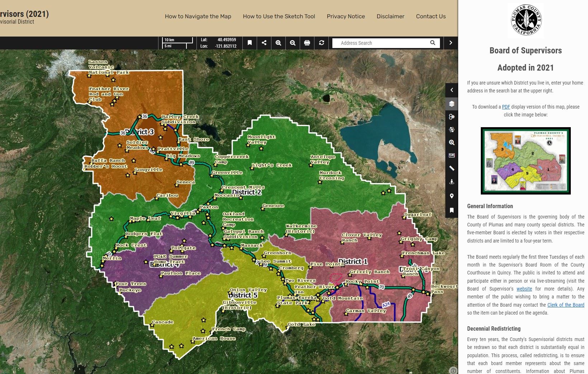The width and height of the screenshot is (588, 374).
Task: Print the map via the printer icon
Action: click(307, 43)
